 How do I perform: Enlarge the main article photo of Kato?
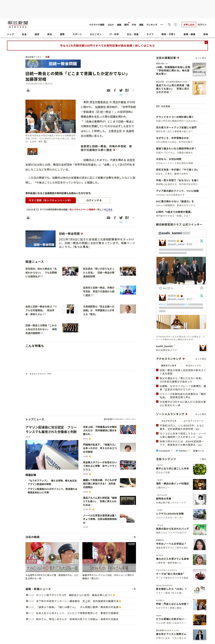[x=51, y=116]
